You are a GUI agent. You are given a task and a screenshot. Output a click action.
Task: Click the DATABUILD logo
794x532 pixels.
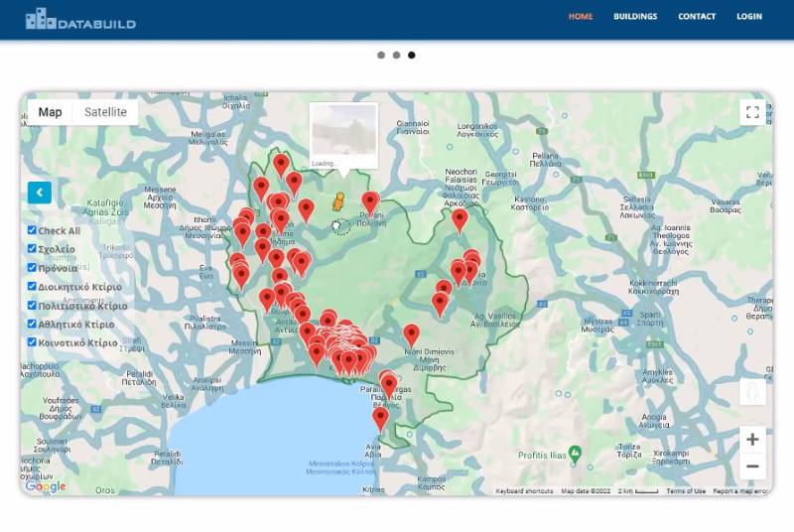coord(80,18)
